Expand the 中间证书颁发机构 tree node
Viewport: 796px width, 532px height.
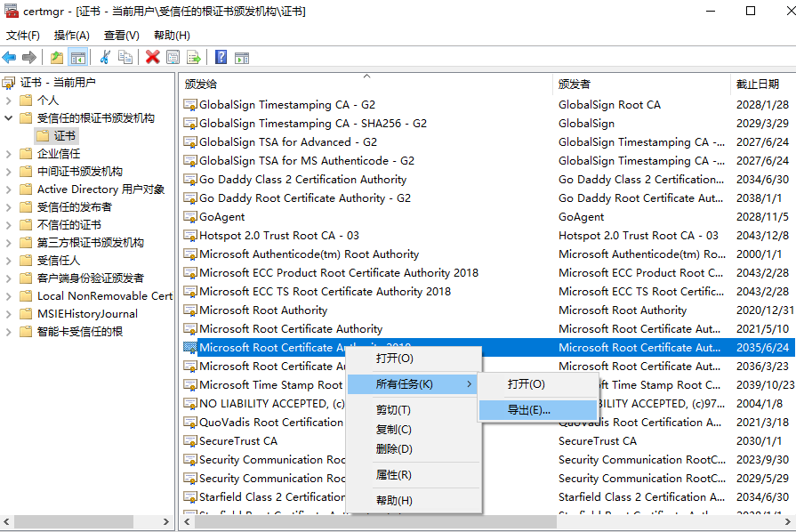(x=9, y=172)
